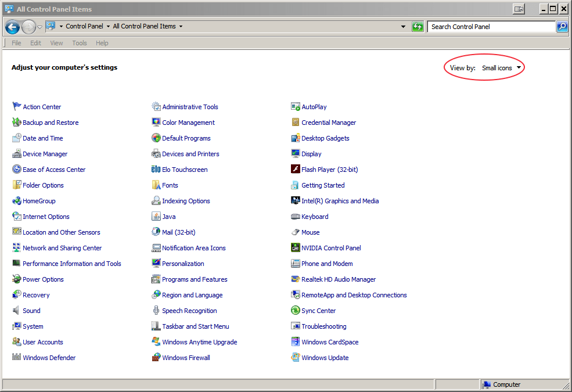Screen dimensions: 572x392
Task: Click the Action Center flag icon
Action: (16, 106)
